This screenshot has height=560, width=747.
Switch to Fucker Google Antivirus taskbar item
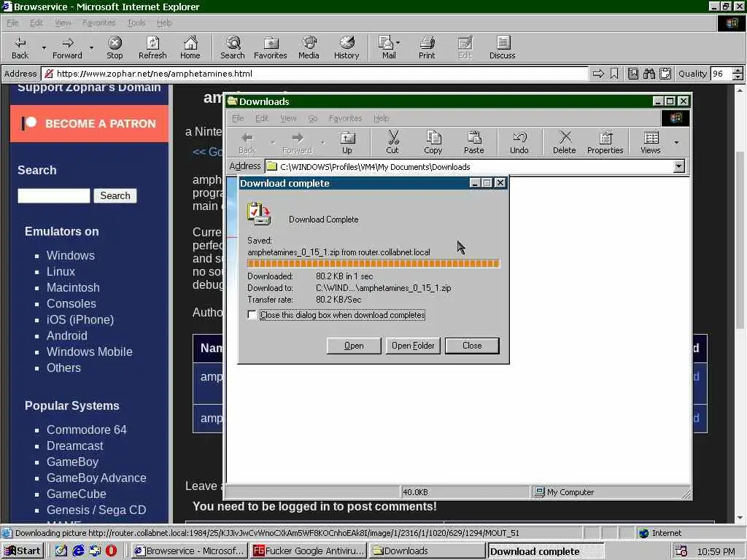tap(309, 551)
